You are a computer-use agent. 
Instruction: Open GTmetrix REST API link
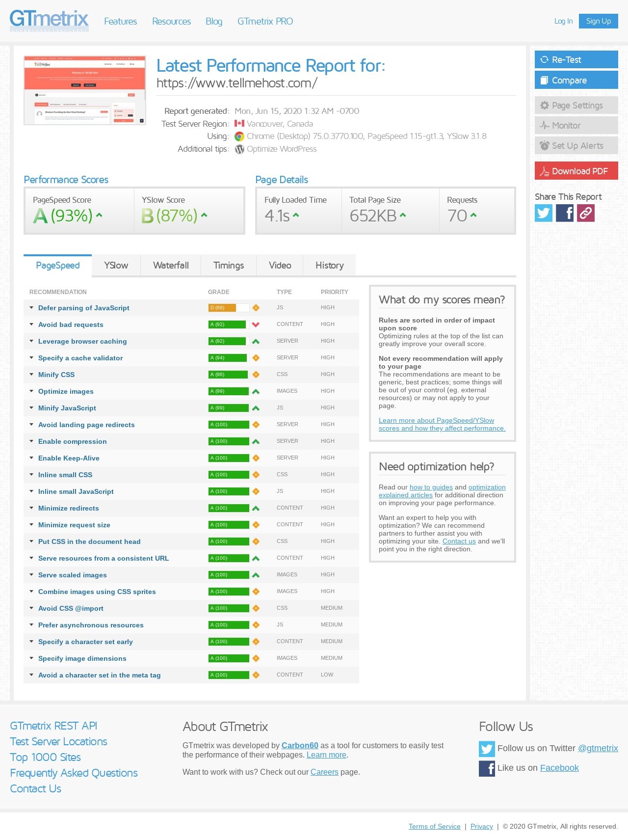point(53,726)
